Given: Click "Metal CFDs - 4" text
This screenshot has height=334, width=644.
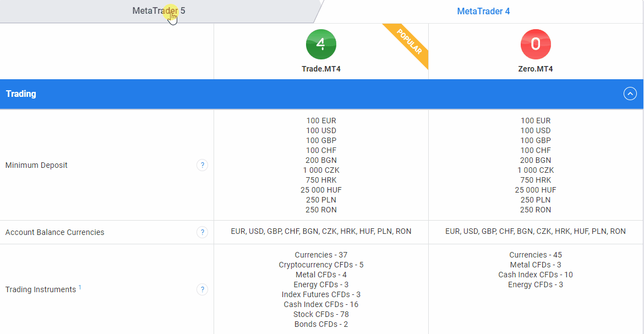Looking at the screenshot, I should (x=321, y=275).
